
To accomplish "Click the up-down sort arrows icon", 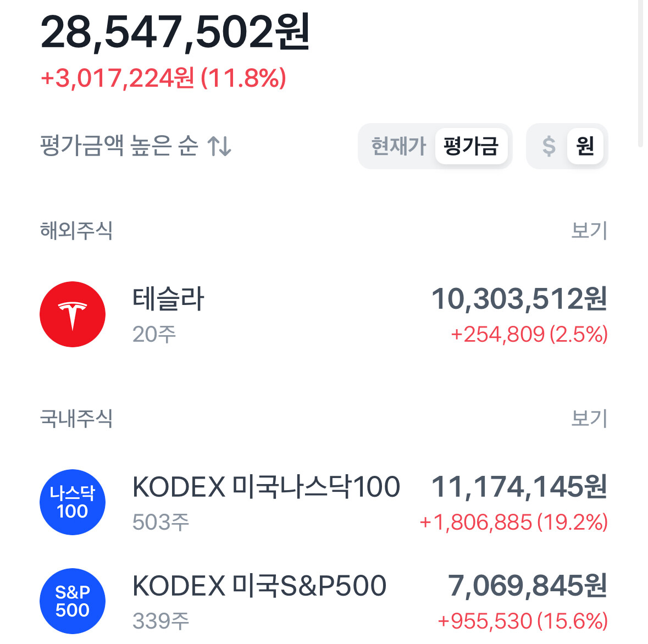I will click(x=219, y=146).
